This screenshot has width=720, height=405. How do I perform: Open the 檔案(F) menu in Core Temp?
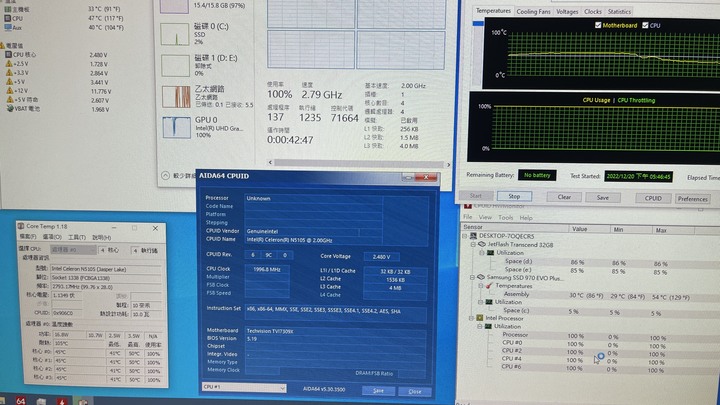tap(27, 236)
